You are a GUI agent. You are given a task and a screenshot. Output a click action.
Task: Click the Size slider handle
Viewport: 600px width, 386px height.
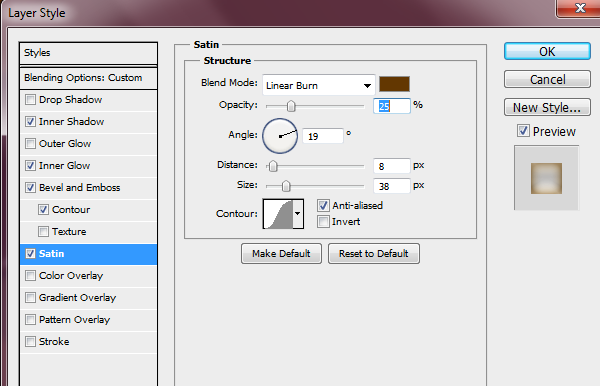coord(286,186)
